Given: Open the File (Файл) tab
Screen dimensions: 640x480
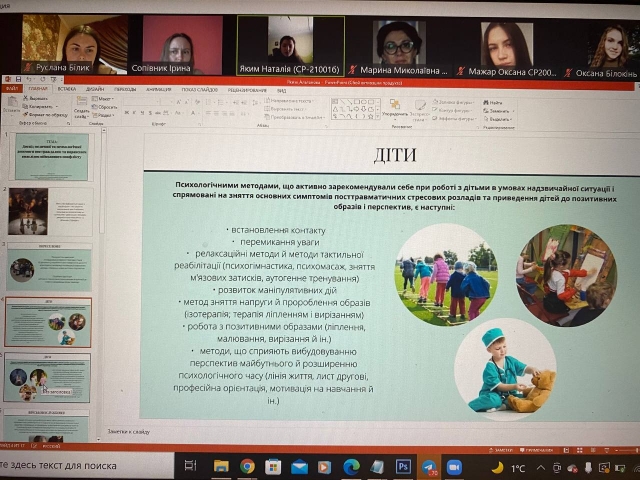Looking at the screenshot, I should point(11,88).
